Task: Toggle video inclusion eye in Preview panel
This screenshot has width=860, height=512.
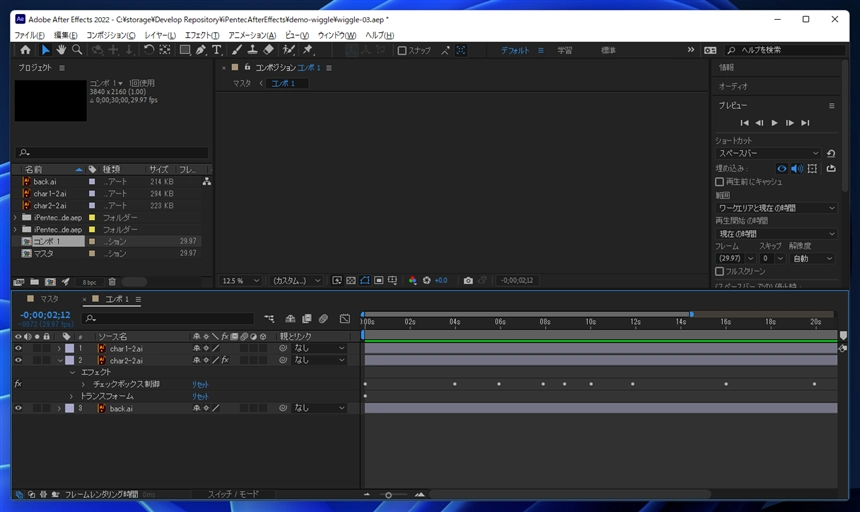Action: pyautogui.click(x=782, y=169)
